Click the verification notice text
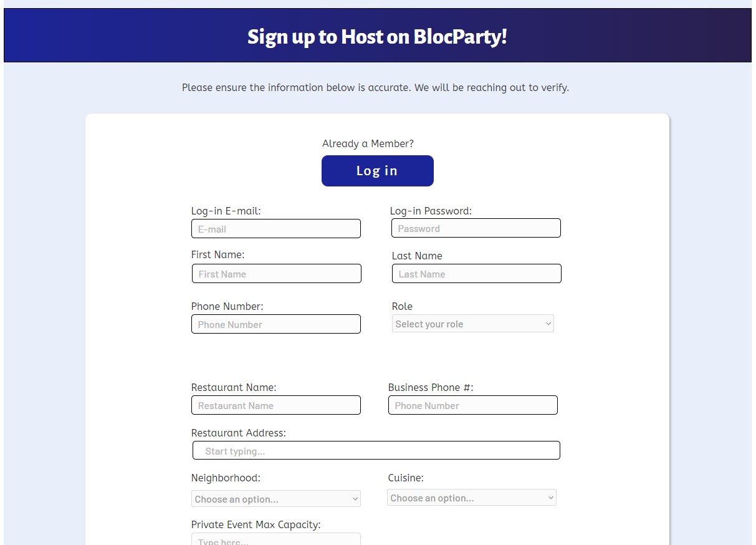 (x=375, y=88)
